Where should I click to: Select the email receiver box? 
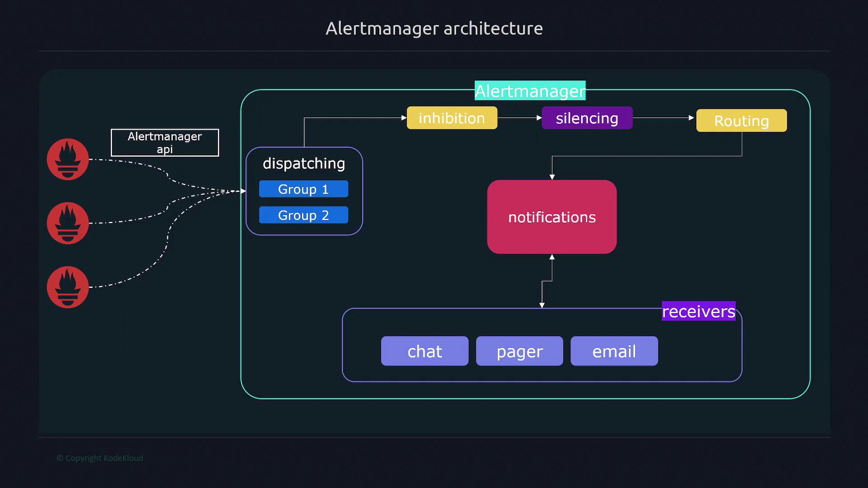(x=614, y=352)
